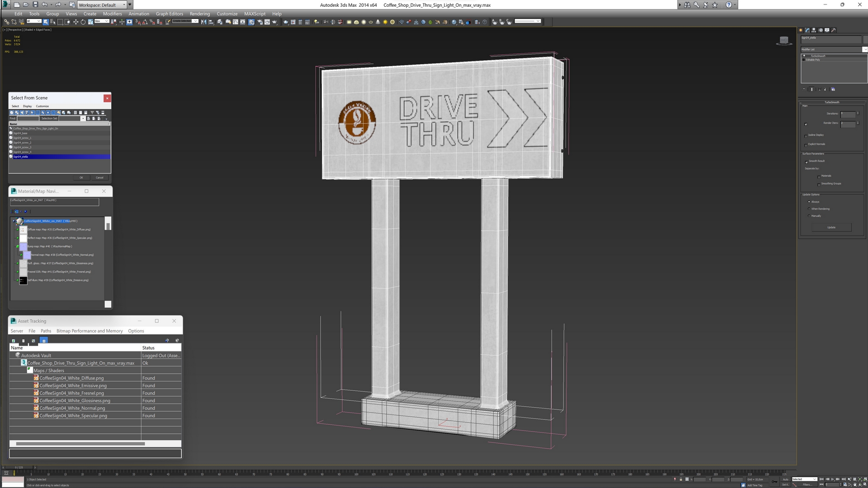Toggle the Render Iters checkbox
The width and height of the screenshot is (868, 488).
pyautogui.click(x=806, y=124)
